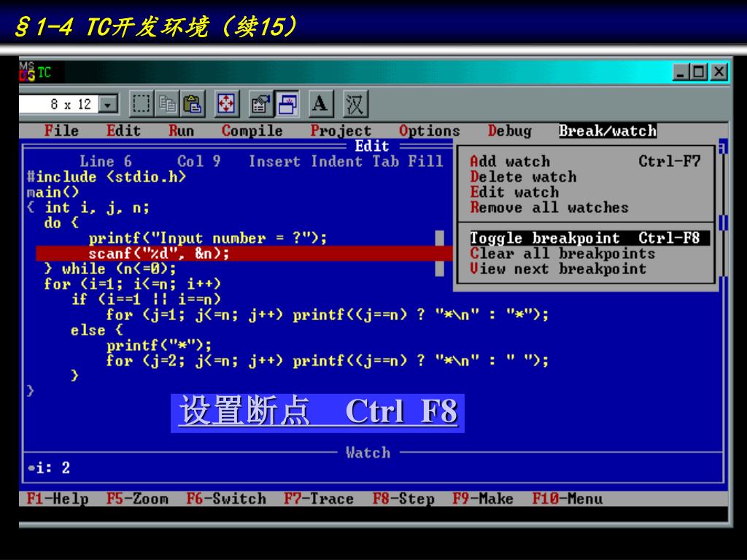Open the Run menu

181,131
